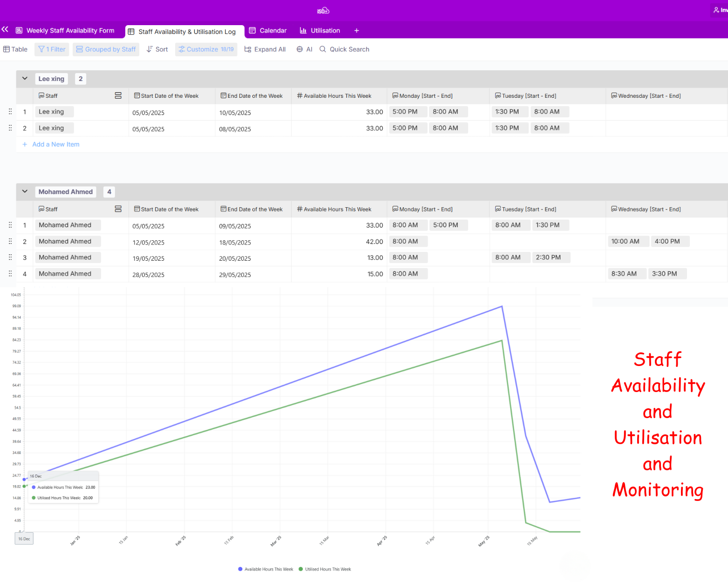Toggle the 1 Filter button
This screenshot has height=582, width=728.
click(x=52, y=49)
